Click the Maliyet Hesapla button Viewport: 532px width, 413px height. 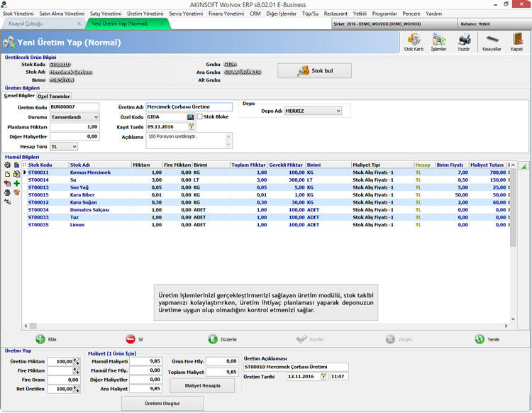[202, 386]
